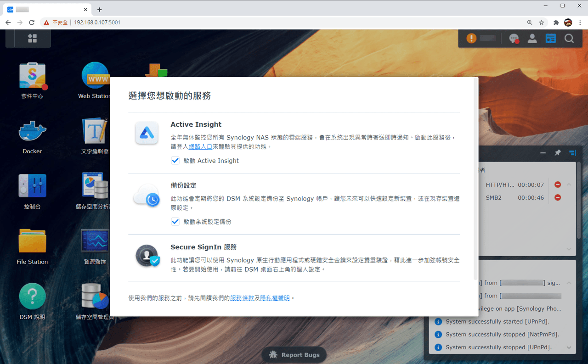Open the 網路入口 portal link
588x364 pixels.
(x=200, y=146)
